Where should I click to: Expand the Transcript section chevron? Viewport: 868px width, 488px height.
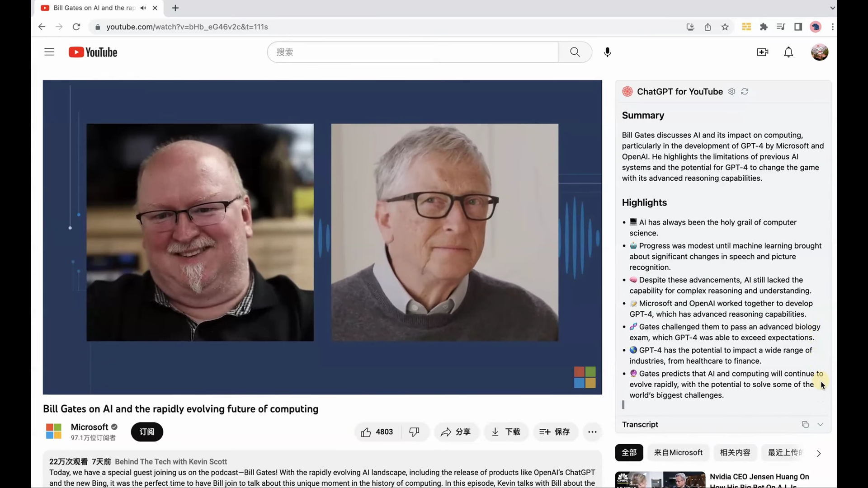click(821, 424)
